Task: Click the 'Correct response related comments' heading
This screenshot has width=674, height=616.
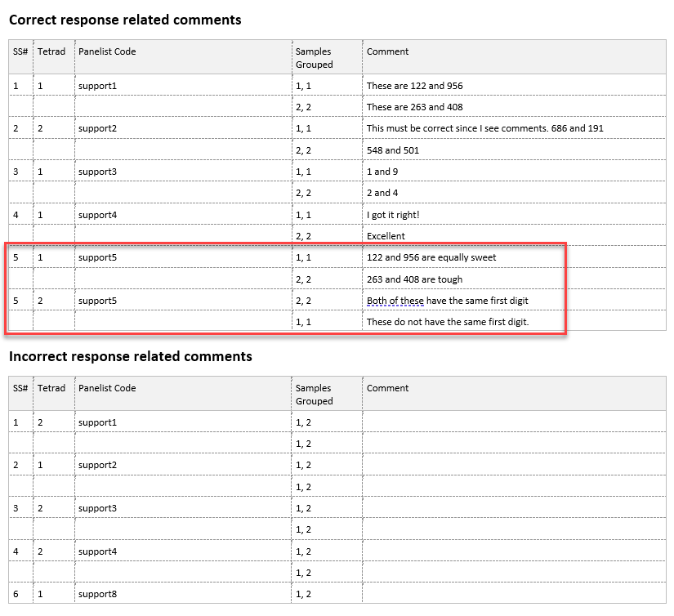Action: click(x=125, y=20)
